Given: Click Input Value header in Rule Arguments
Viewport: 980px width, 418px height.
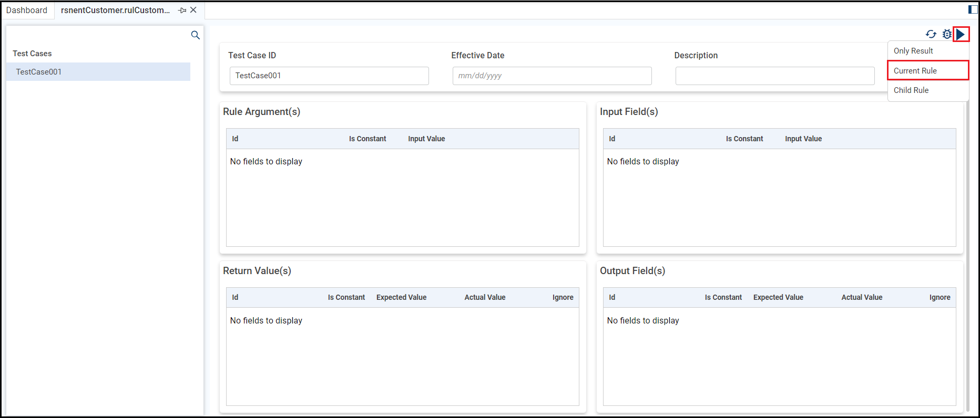Looking at the screenshot, I should 426,139.
